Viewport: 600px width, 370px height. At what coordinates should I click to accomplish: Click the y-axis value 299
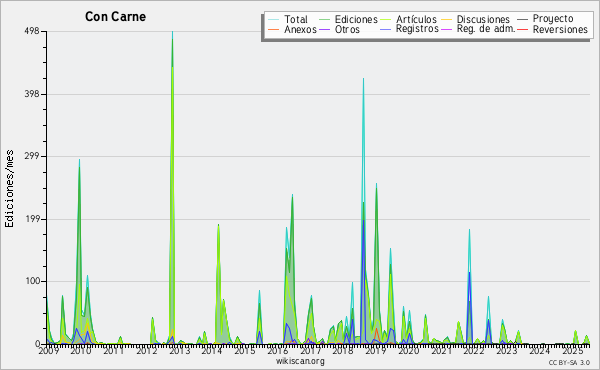click(x=32, y=156)
